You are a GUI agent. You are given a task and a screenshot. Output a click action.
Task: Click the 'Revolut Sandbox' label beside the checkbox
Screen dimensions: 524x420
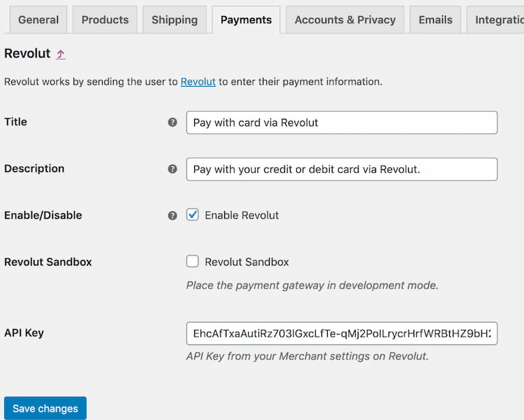[247, 262]
